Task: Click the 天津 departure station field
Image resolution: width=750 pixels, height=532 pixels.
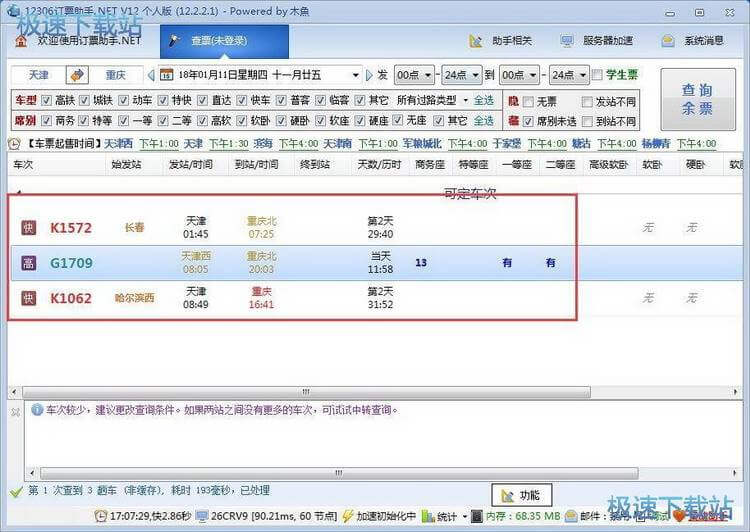Action: click(x=38, y=75)
